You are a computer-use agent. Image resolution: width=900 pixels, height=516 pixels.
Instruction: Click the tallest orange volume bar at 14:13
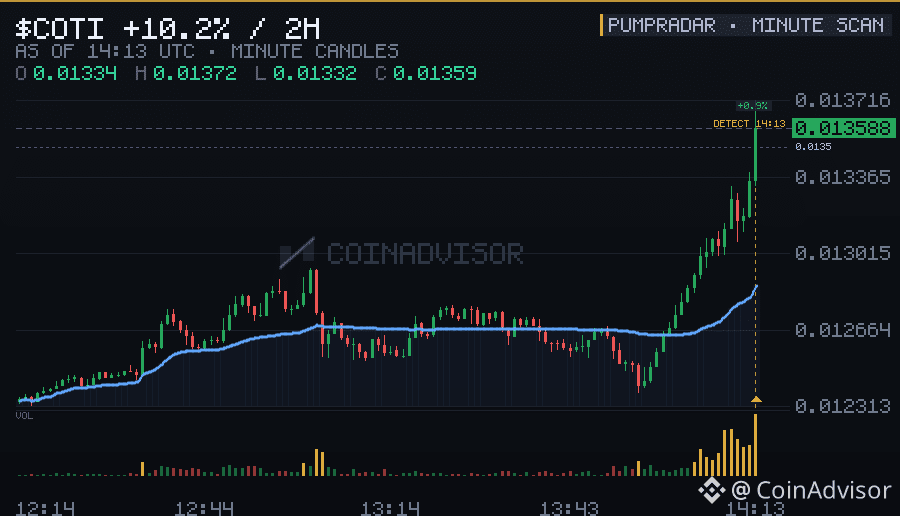tap(755, 445)
